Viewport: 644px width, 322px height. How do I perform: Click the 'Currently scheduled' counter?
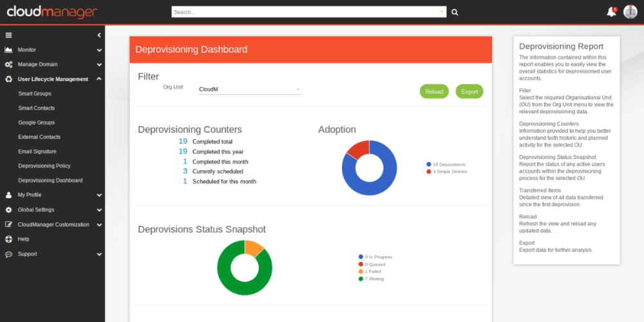213,171
